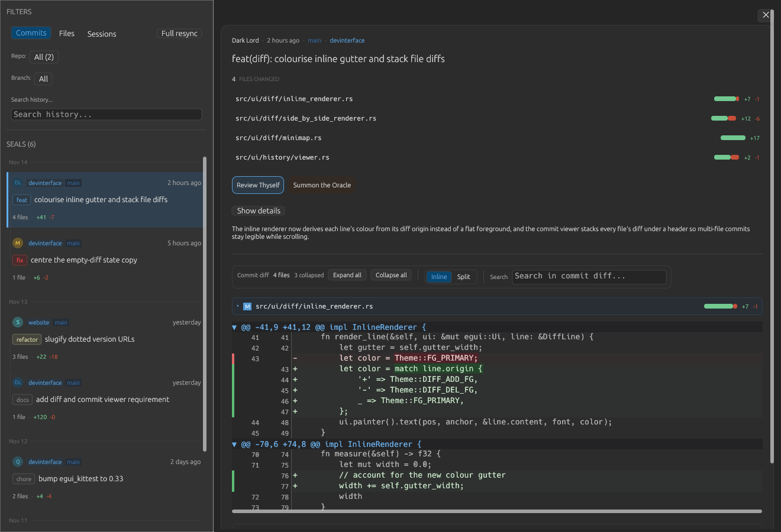Open the Repo All (2) dropdown

click(x=44, y=57)
